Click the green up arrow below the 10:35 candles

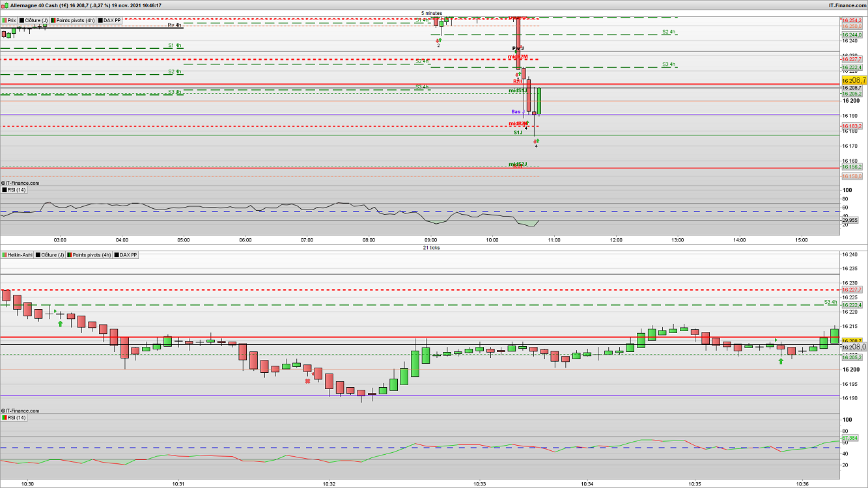(781, 360)
